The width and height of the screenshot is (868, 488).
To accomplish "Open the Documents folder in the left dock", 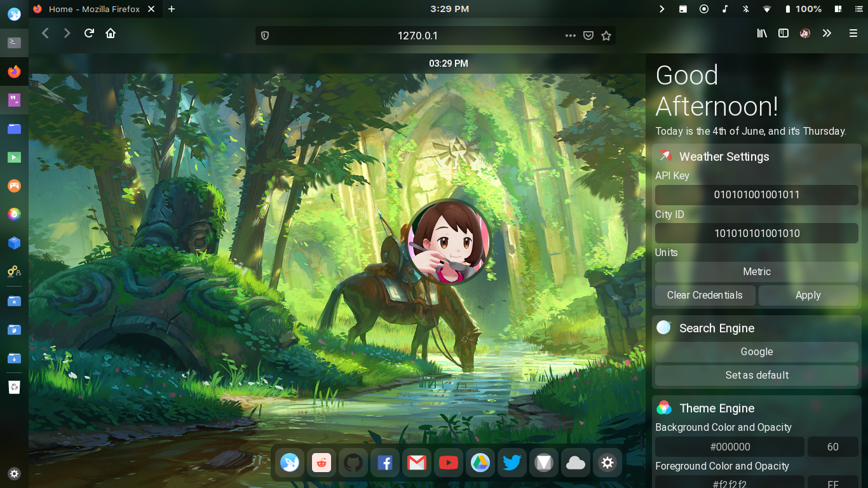I will tap(14, 329).
